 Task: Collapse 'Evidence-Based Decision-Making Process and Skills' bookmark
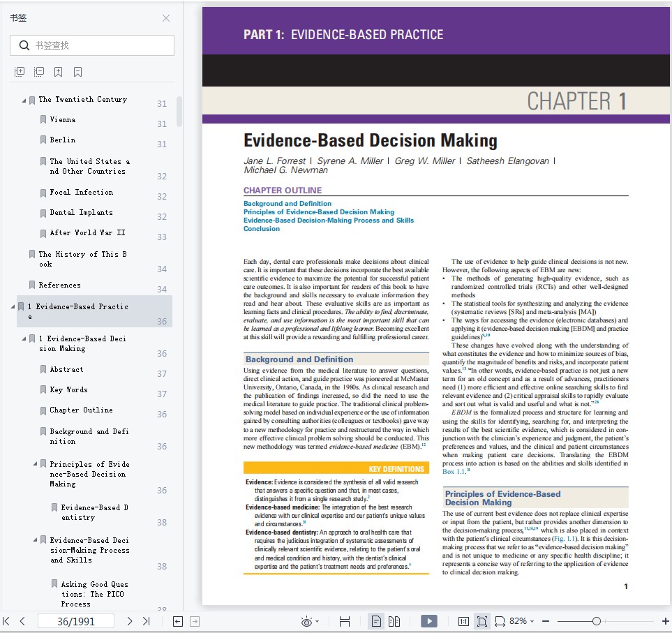(35, 540)
